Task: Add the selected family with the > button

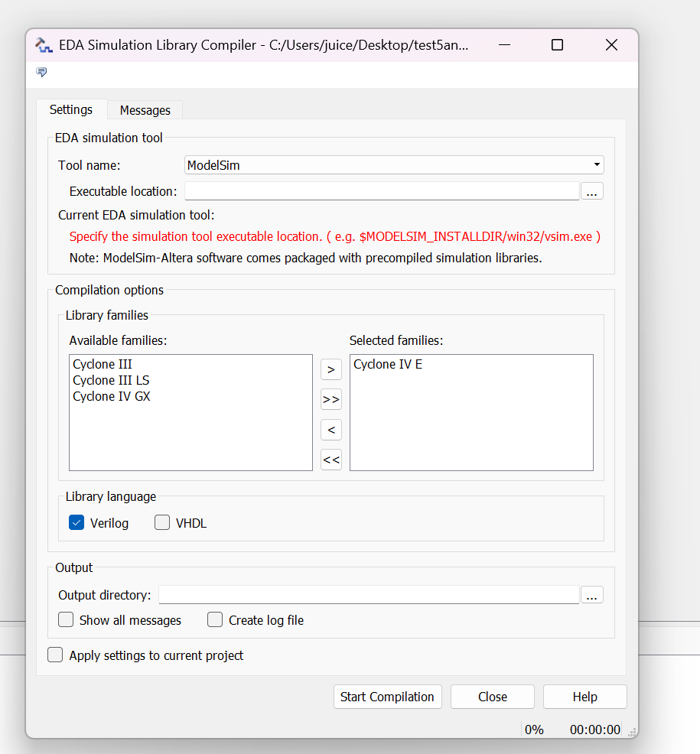Action: [x=331, y=370]
